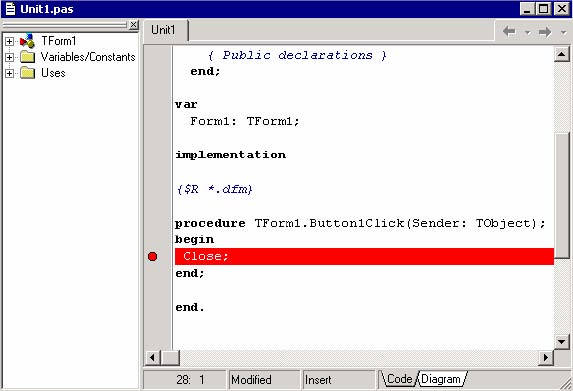Click the Unit1.pas document icon in title bar
The width and height of the screenshot is (573, 391).
pyautogui.click(x=11, y=9)
